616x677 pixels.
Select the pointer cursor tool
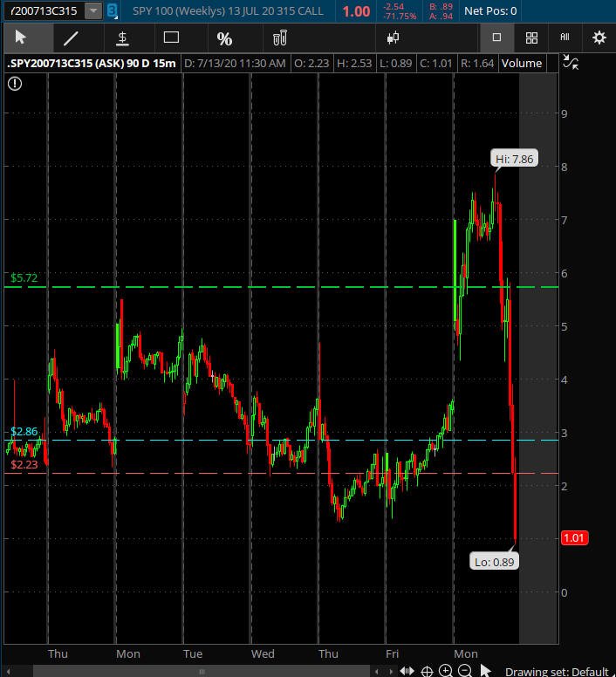tap(22, 38)
